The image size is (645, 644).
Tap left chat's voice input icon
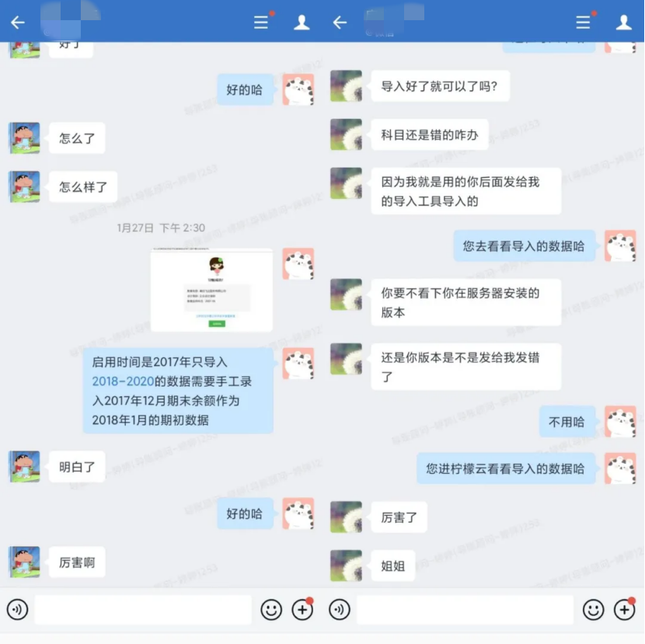(17, 609)
